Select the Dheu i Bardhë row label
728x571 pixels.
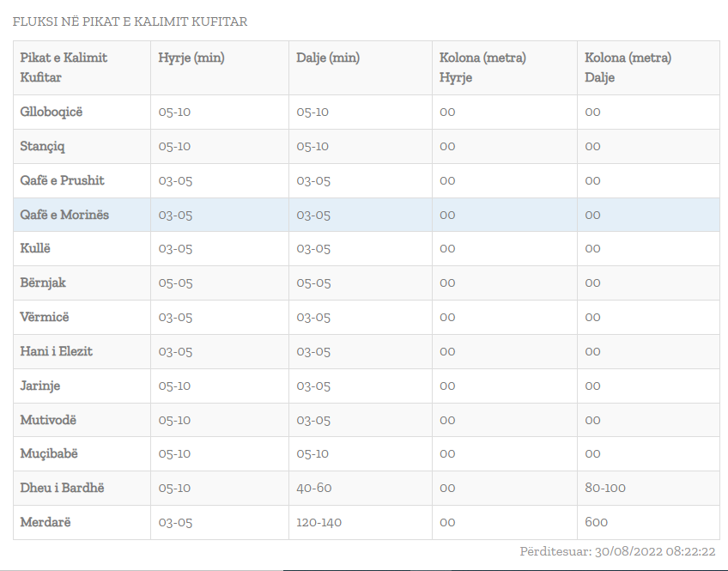click(63, 488)
